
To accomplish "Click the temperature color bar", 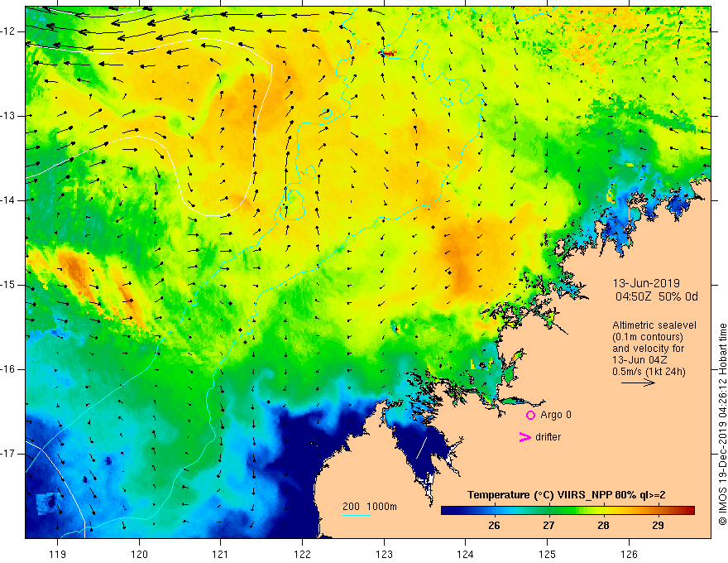I will pyautogui.click(x=568, y=511).
